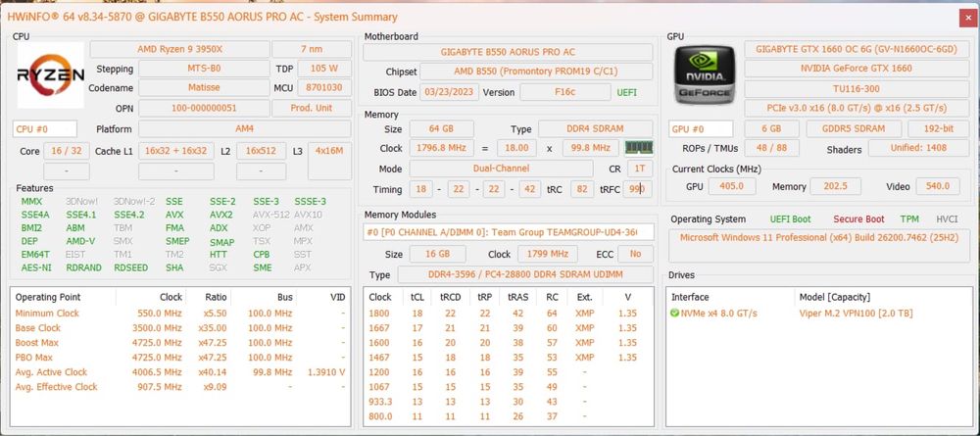Click the Boost Max operating point row

180,343
